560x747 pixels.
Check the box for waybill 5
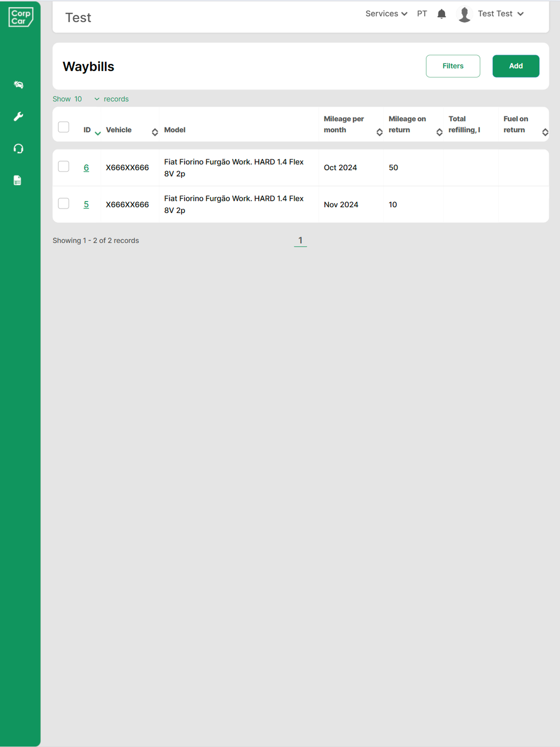click(63, 203)
